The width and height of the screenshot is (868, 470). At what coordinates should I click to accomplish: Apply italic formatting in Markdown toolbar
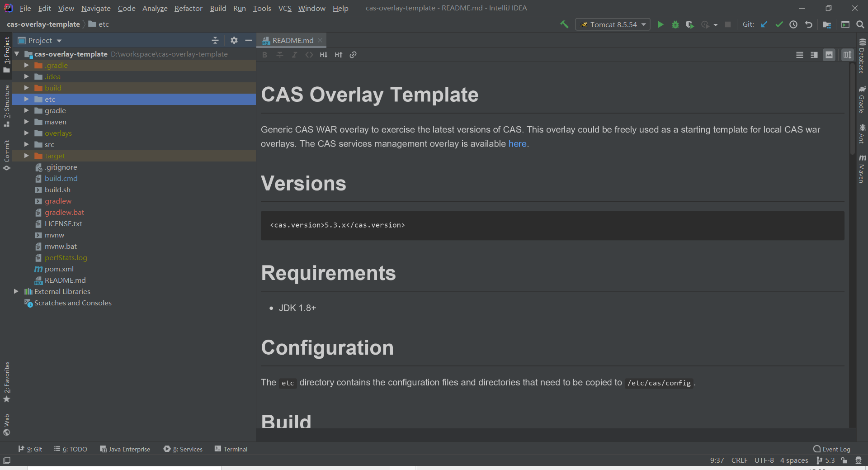294,55
